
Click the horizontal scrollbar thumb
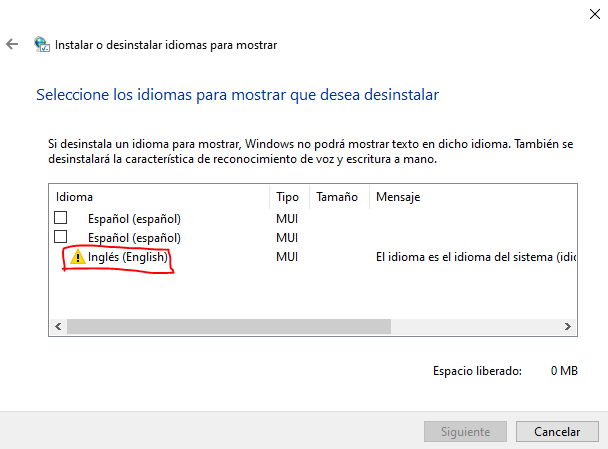(x=229, y=326)
